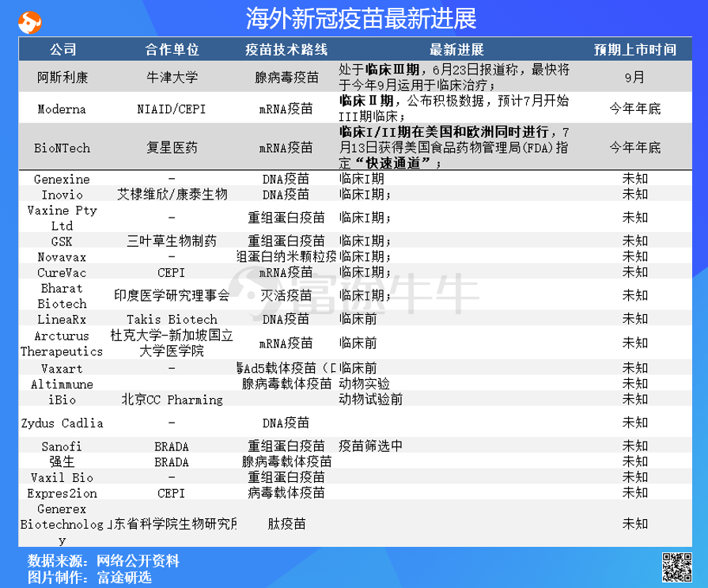Click the 公司 column header

click(62, 49)
